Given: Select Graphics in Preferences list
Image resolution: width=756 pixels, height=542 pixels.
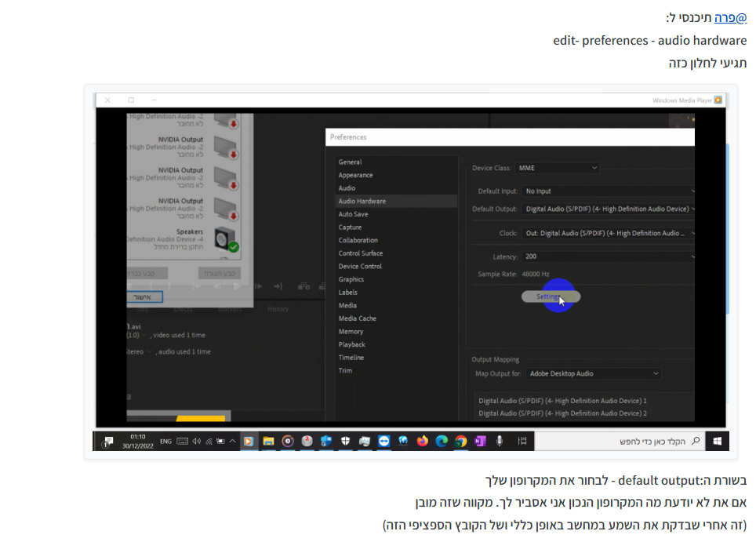Looking at the screenshot, I should pyautogui.click(x=351, y=279).
